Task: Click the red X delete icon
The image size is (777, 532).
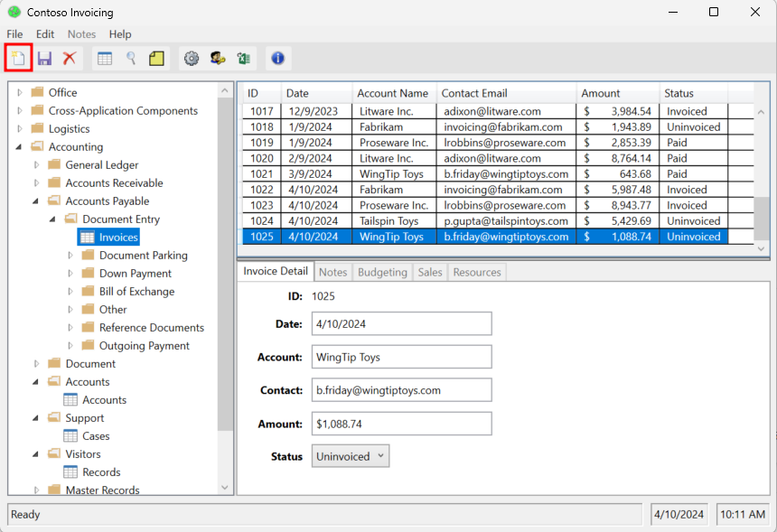Action: [x=70, y=59]
